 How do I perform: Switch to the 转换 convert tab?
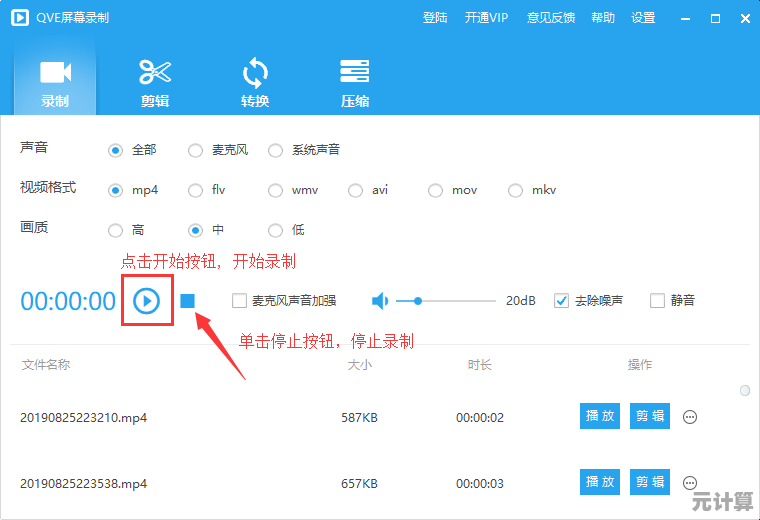point(255,82)
